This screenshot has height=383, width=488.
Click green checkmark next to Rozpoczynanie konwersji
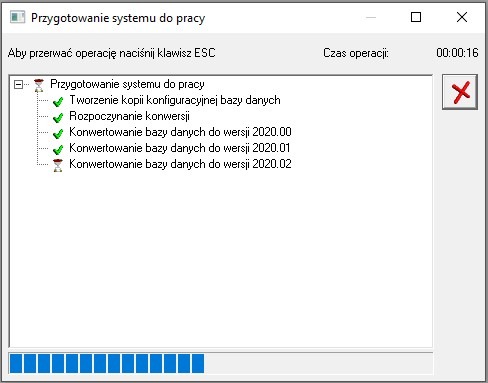point(58,117)
